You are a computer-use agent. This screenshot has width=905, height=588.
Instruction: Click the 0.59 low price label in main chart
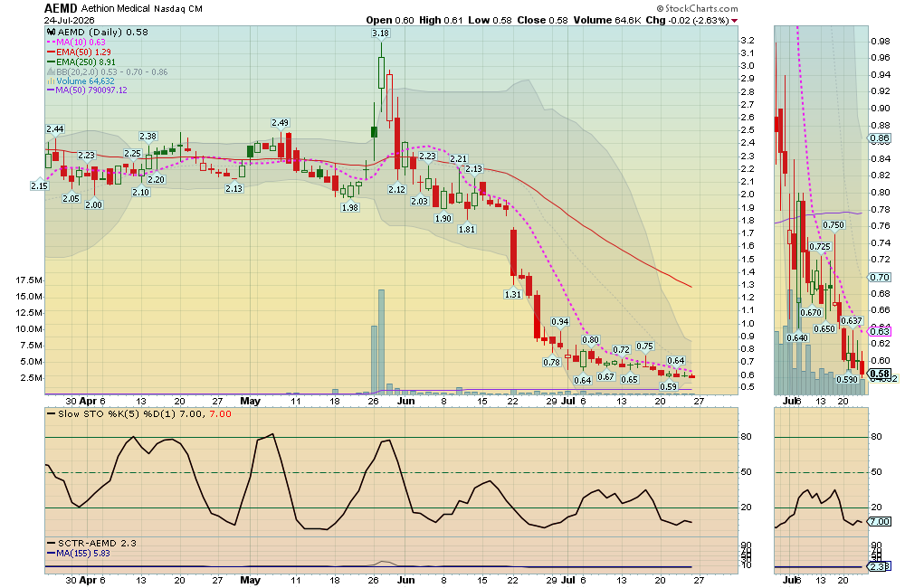click(668, 386)
